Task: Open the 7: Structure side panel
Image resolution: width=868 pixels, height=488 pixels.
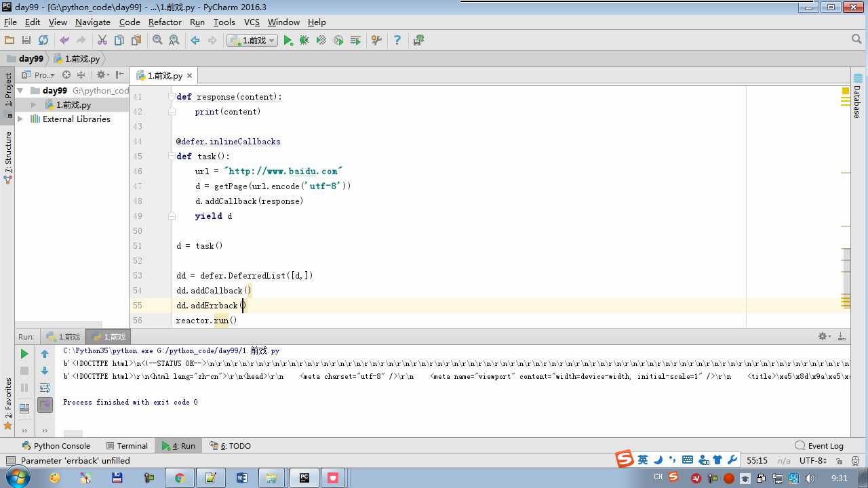Action: point(8,157)
